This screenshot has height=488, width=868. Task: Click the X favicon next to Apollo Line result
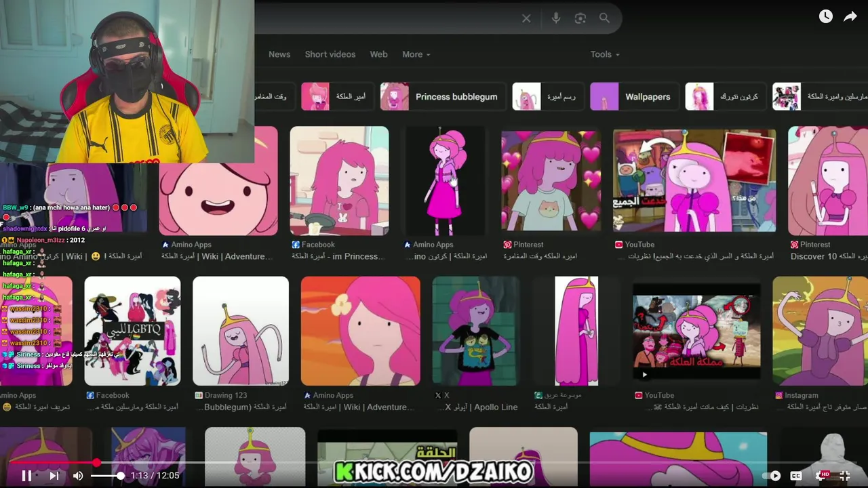[437, 395]
